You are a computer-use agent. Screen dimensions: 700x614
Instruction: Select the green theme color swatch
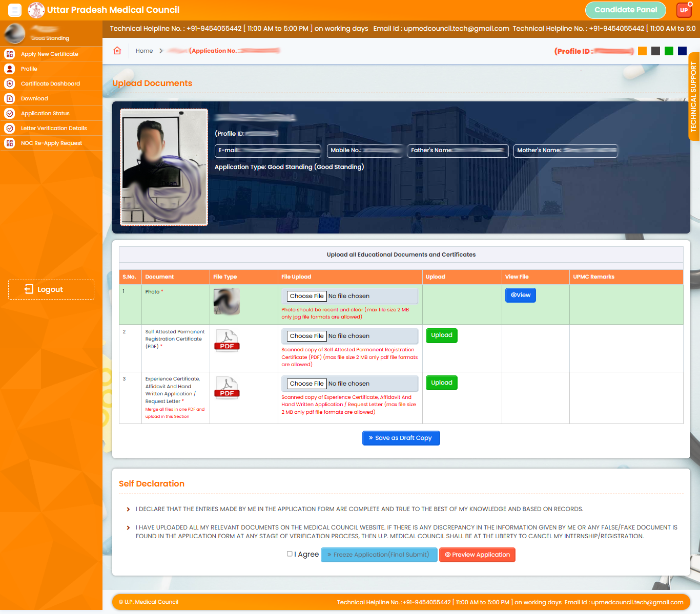click(x=669, y=51)
